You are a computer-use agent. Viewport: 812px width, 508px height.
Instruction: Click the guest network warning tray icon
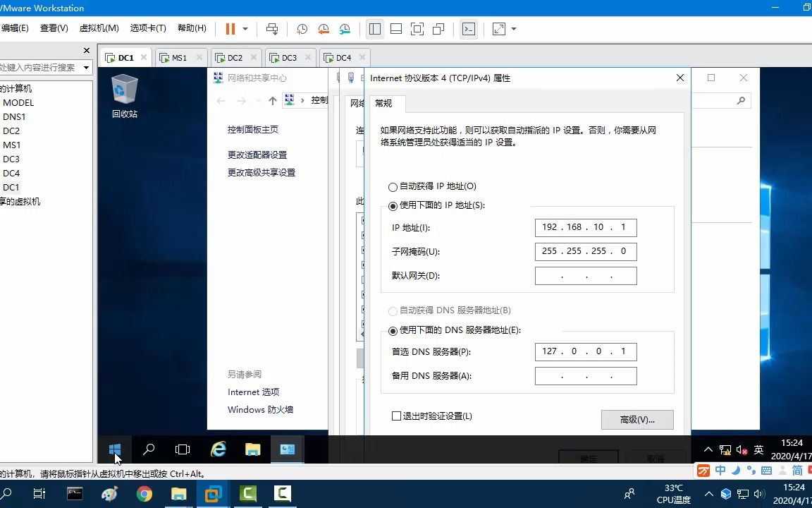point(725,450)
